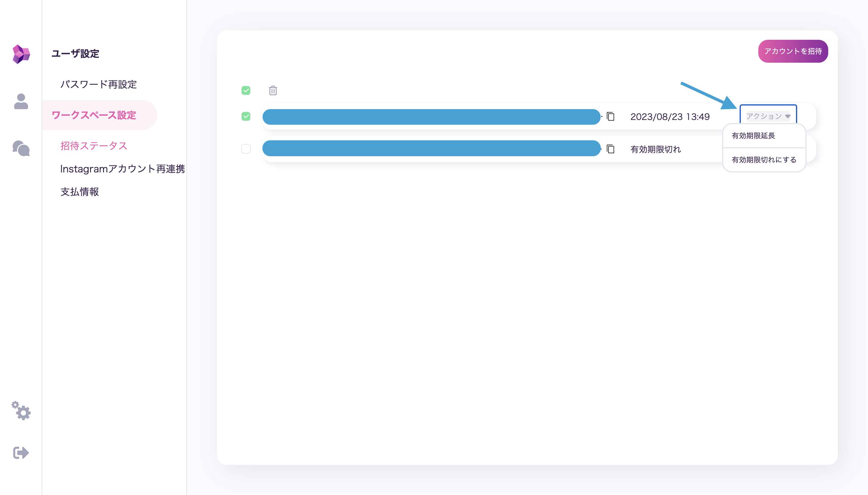
Task: Copy the expired invitation link icon
Action: coord(611,149)
